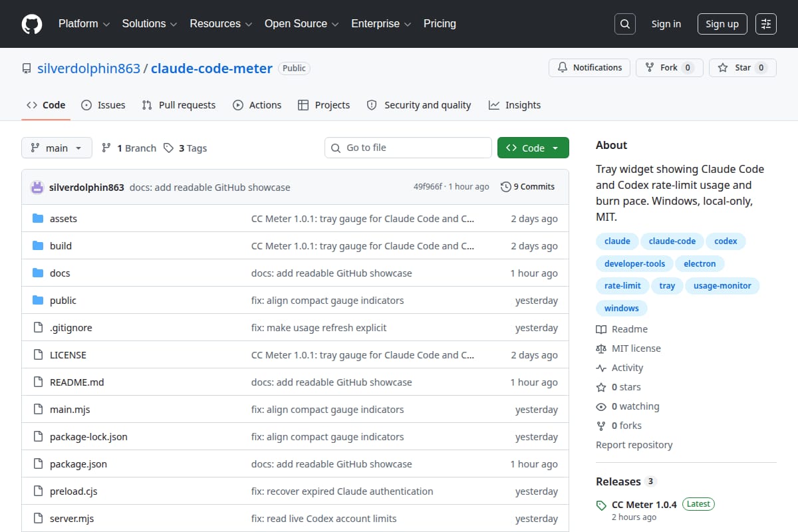Open the README.md file
Viewport: 798px width, 532px height.
77,382
